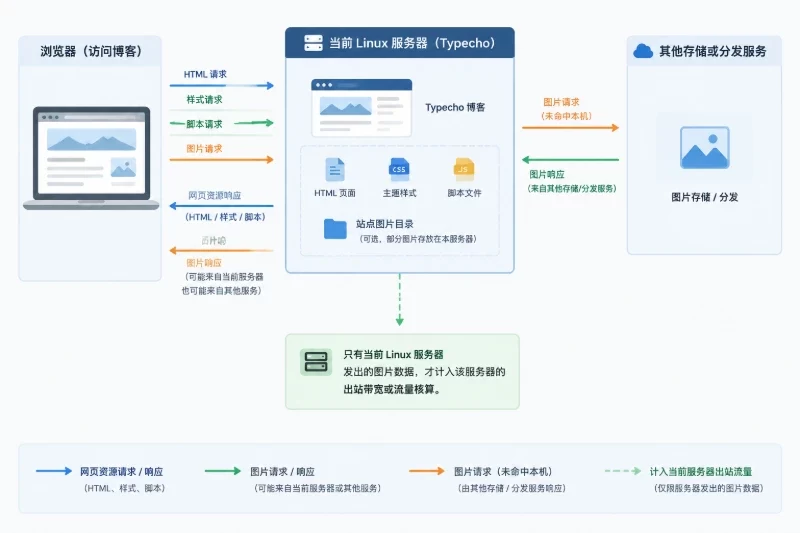Viewport: 800px width, 533px height.
Task: Click the legend text 网页资源请求 / 响应
Action: click(x=121, y=472)
